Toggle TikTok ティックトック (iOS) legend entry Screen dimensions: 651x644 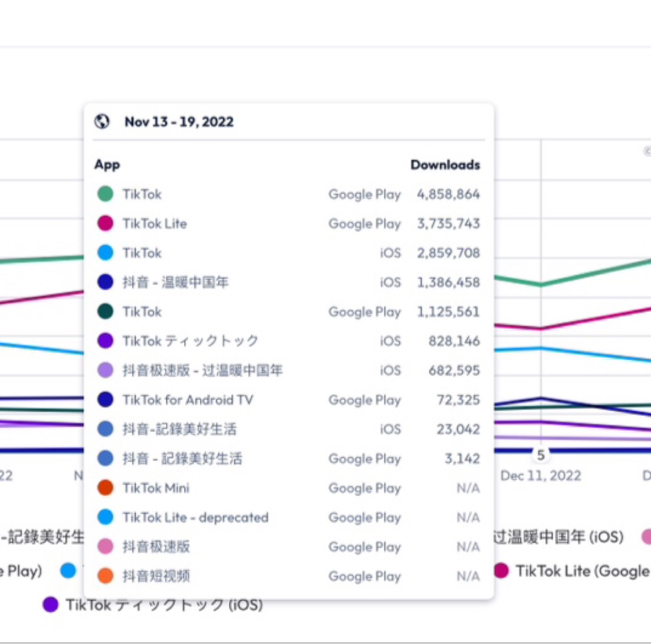coord(153,605)
